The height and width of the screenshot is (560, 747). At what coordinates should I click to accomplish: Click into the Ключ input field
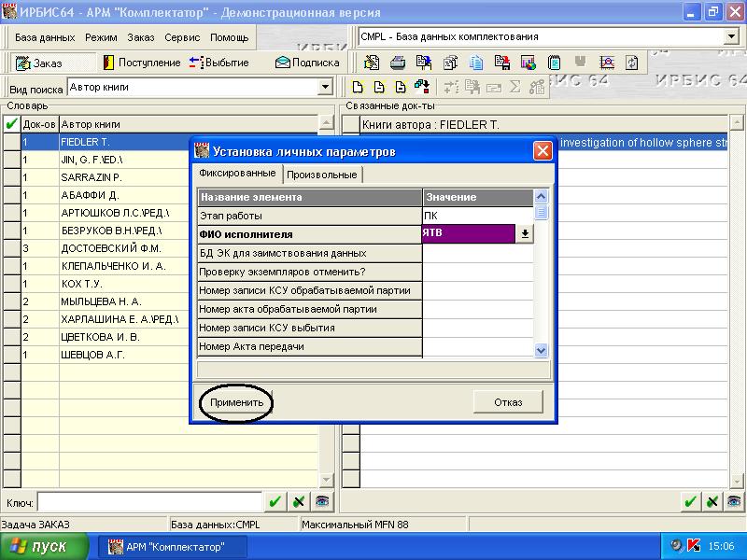pos(149,502)
